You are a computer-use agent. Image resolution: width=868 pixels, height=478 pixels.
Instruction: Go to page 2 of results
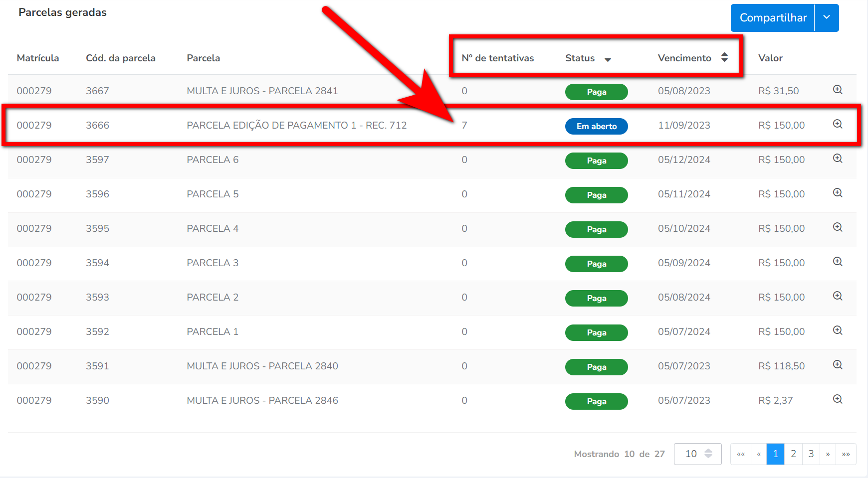[x=793, y=454]
